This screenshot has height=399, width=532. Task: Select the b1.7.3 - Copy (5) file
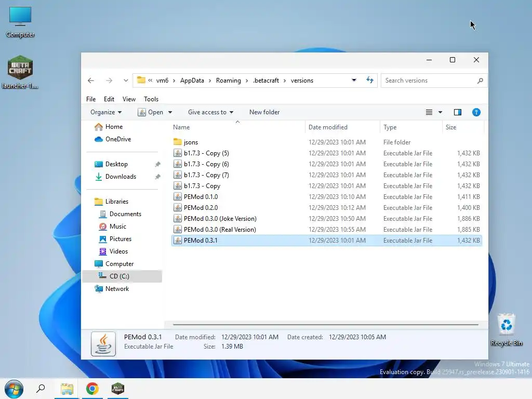pyautogui.click(x=326, y=153)
